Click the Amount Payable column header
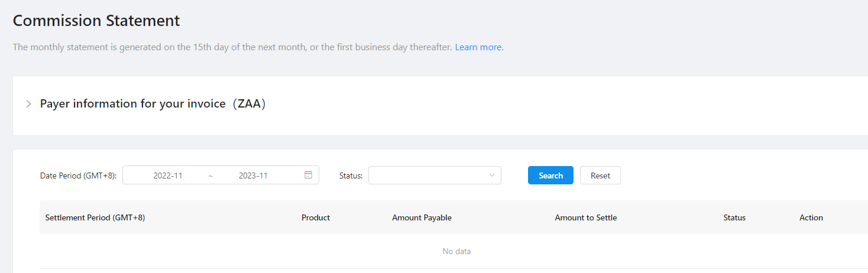868x273 pixels. point(422,217)
